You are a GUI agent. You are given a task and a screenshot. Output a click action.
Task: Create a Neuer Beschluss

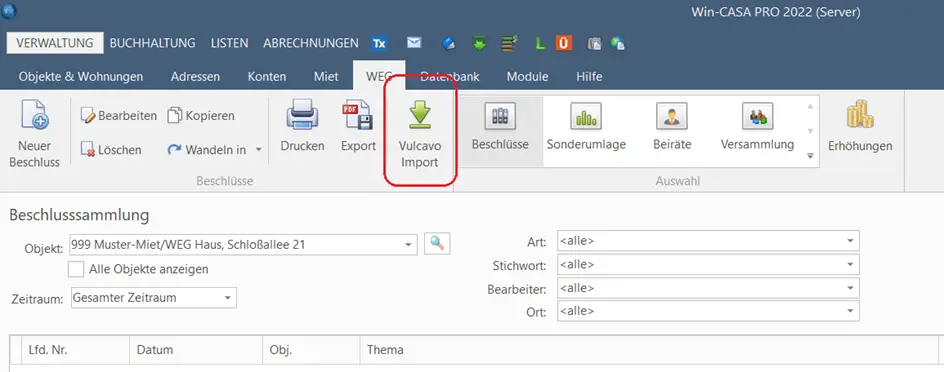34,134
